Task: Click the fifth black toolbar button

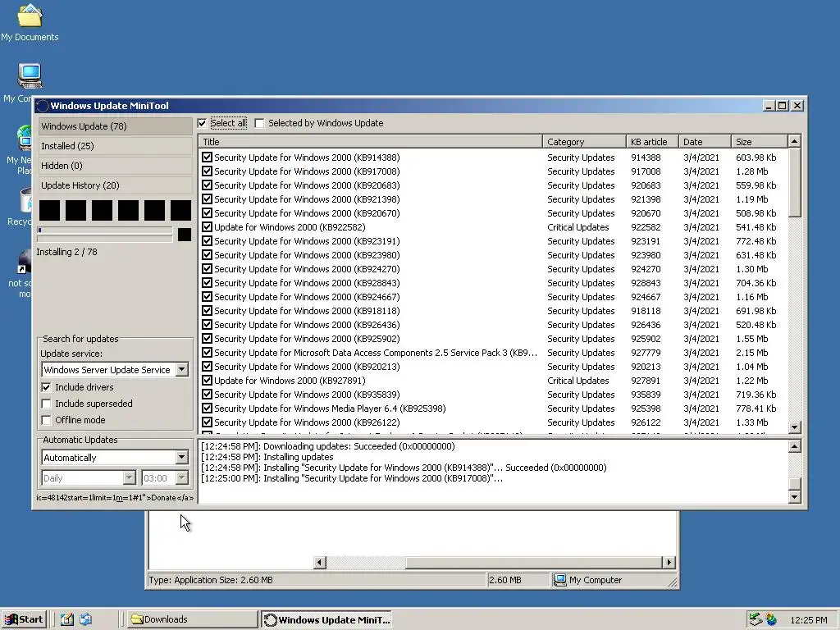Action: coord(154,210)
